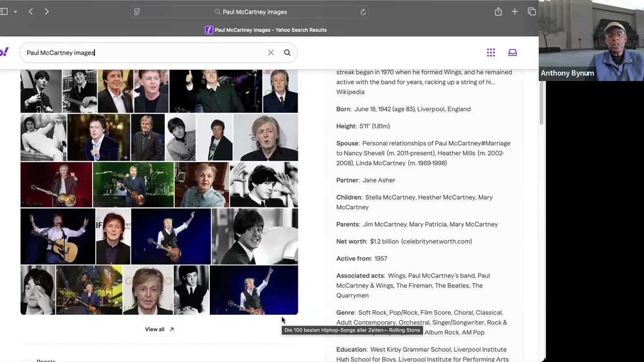Image resolution: width=644 pixels, height=362 pixels.
Task: Follow the Liverpool, England link
Action: pyautogui.click(x=444, y=109)
